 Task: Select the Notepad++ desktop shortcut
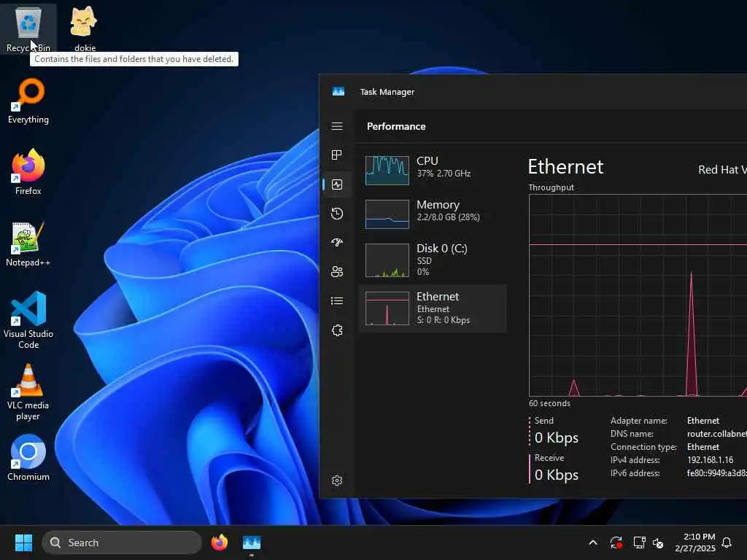click(x=28, y=244)
